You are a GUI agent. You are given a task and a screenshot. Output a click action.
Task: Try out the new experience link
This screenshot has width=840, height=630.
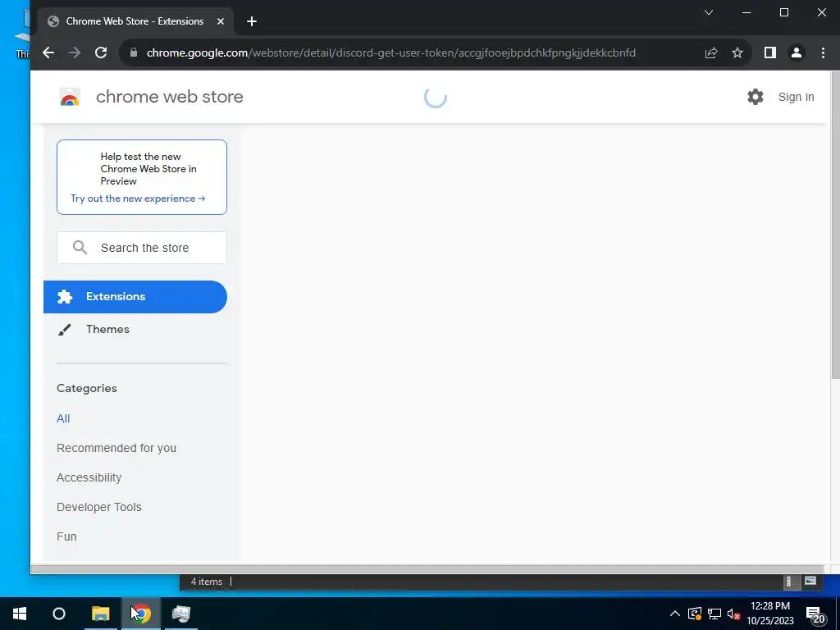click(138, 199)
